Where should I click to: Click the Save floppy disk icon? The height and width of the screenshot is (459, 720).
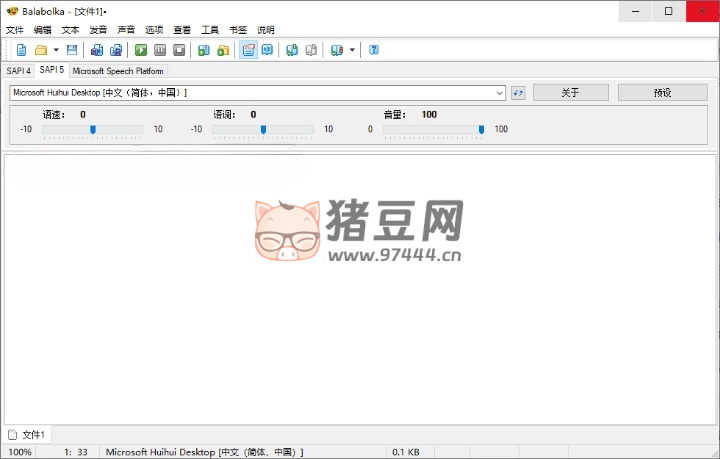(x=72, y=50)
